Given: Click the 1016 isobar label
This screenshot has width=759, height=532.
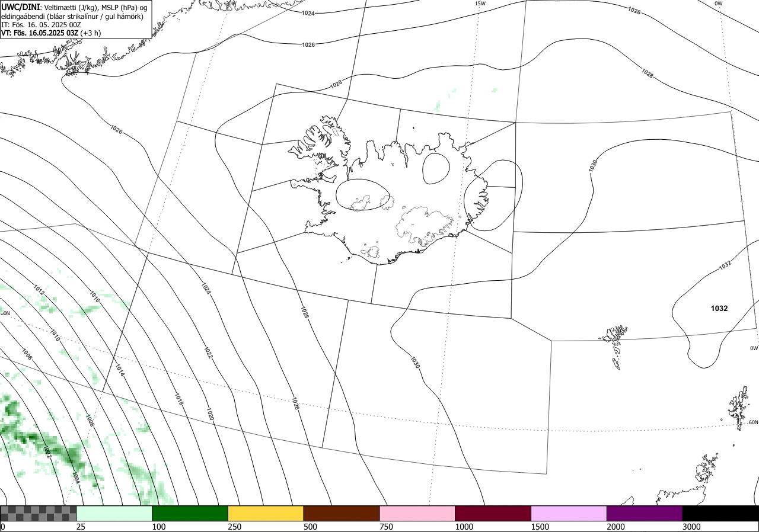Looking at the screenshot, I should [x=94, y=297].
